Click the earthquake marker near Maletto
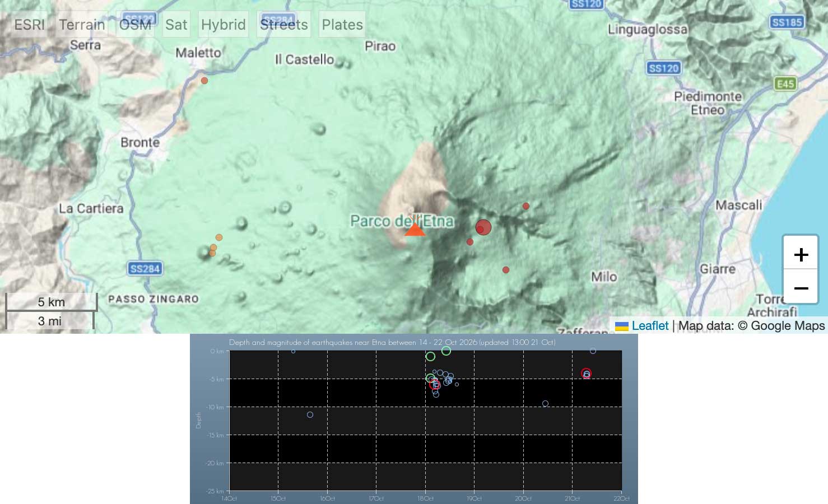This screenshot has height=504, width=828. (x=204, y=81)
